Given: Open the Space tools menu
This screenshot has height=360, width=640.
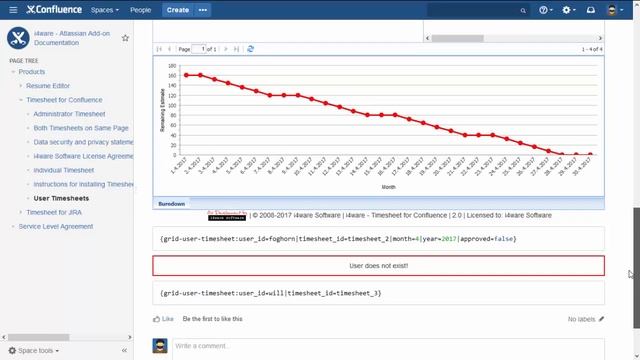Looking at the screenshot, I should coord(33,351).
